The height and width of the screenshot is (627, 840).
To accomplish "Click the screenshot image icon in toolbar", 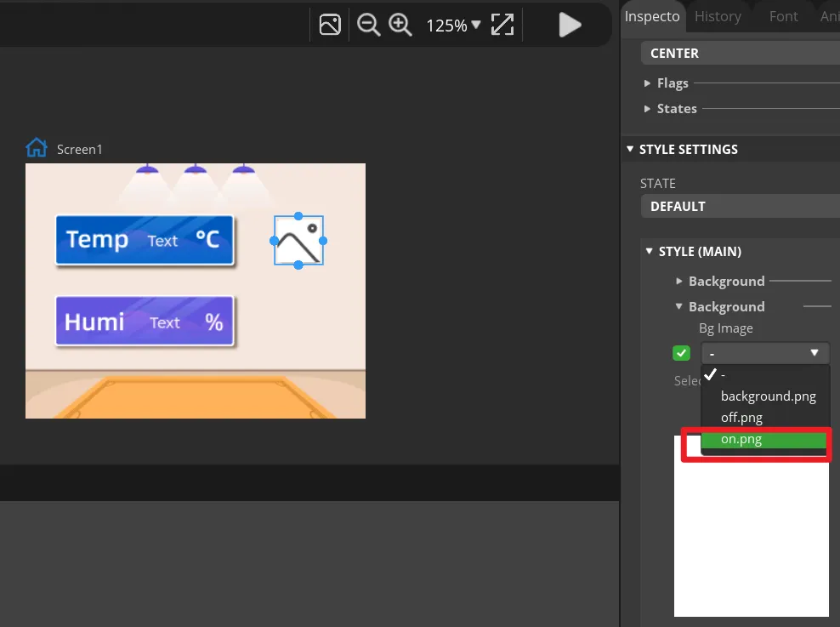I will click(x=330, y=25).
